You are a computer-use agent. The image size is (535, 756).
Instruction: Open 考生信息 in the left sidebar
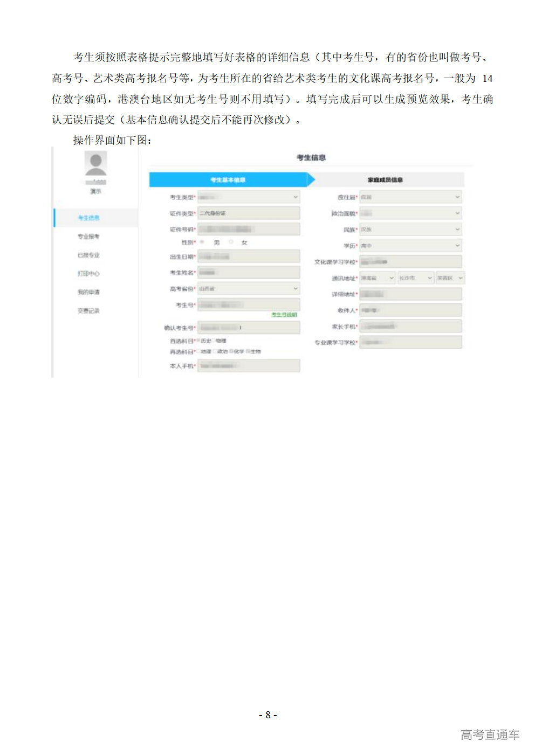(88, 218)
